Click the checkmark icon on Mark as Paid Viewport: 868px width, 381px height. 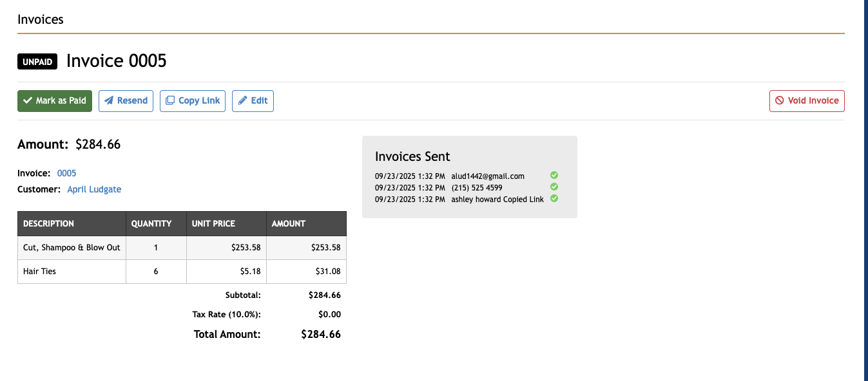pos(28,101)
